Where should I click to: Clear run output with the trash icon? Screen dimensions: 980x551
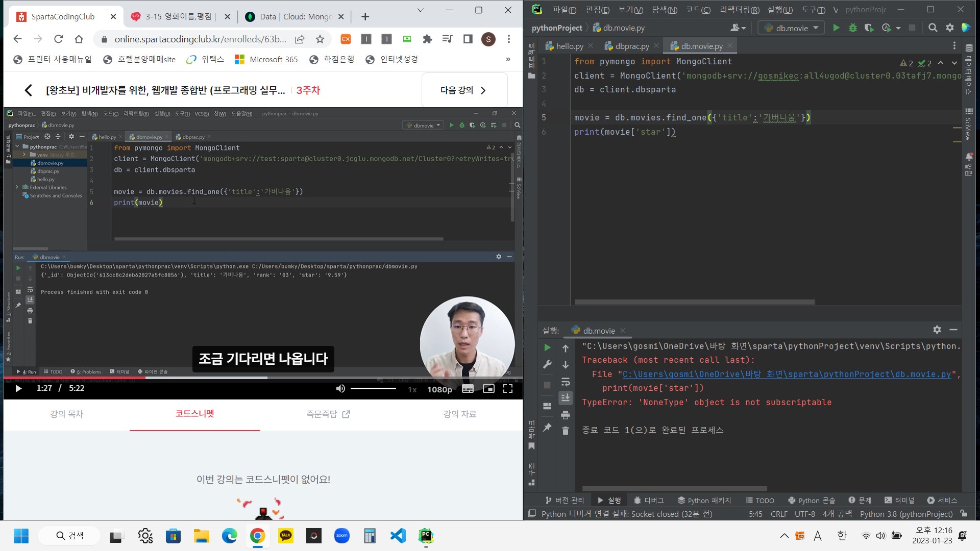click(566, 431)
